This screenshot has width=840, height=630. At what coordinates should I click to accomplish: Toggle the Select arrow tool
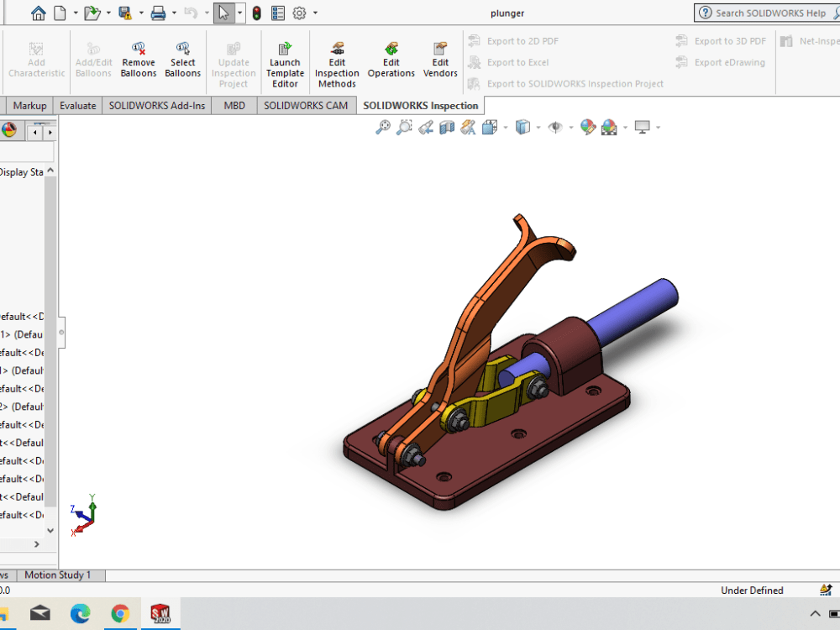223,13
